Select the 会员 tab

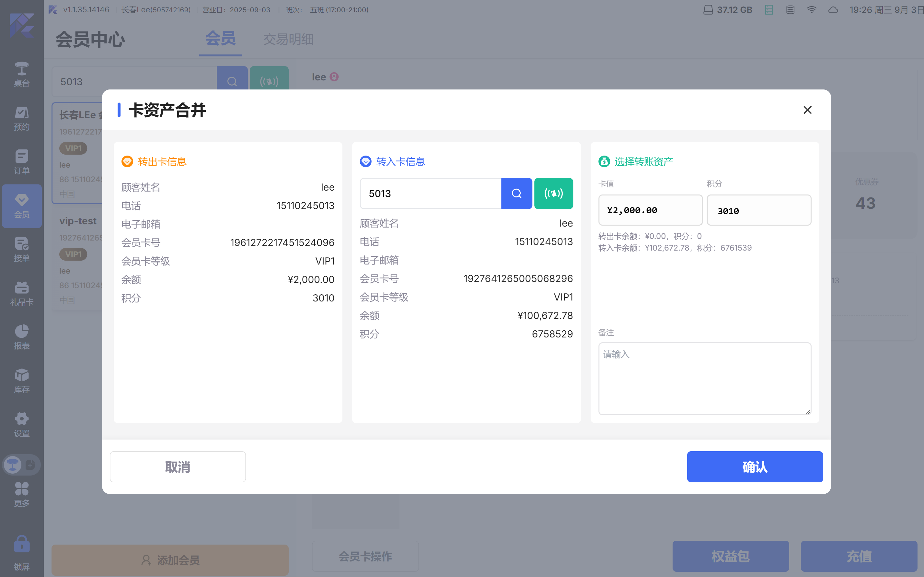pyautogui.click(x=220, y=39)
